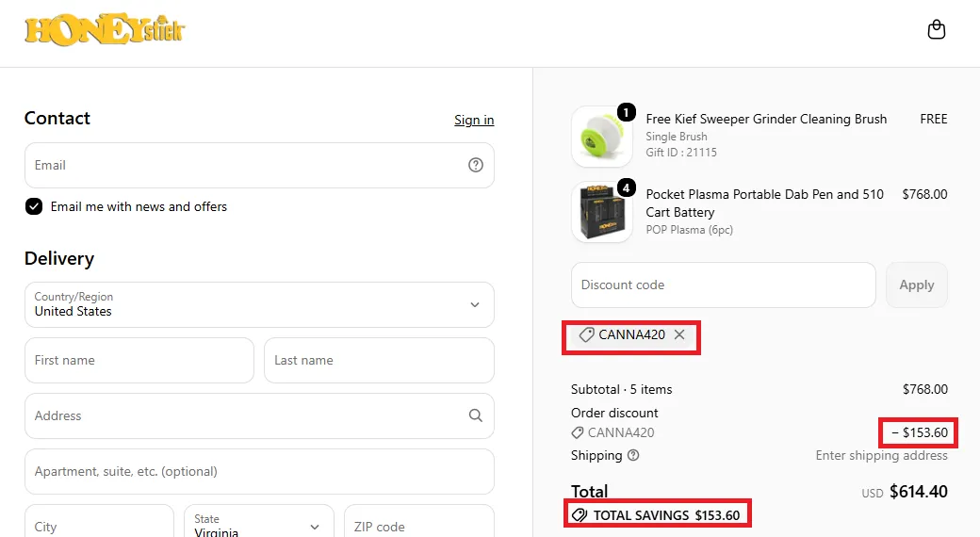
Task: Click the HoneyStick logo
Action: coord(105,29)
